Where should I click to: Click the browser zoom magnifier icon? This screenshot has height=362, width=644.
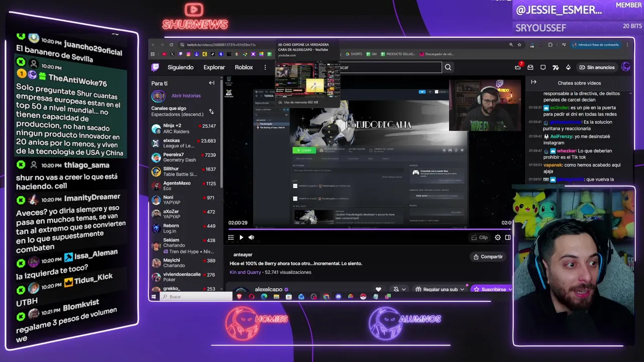point(511,45)
